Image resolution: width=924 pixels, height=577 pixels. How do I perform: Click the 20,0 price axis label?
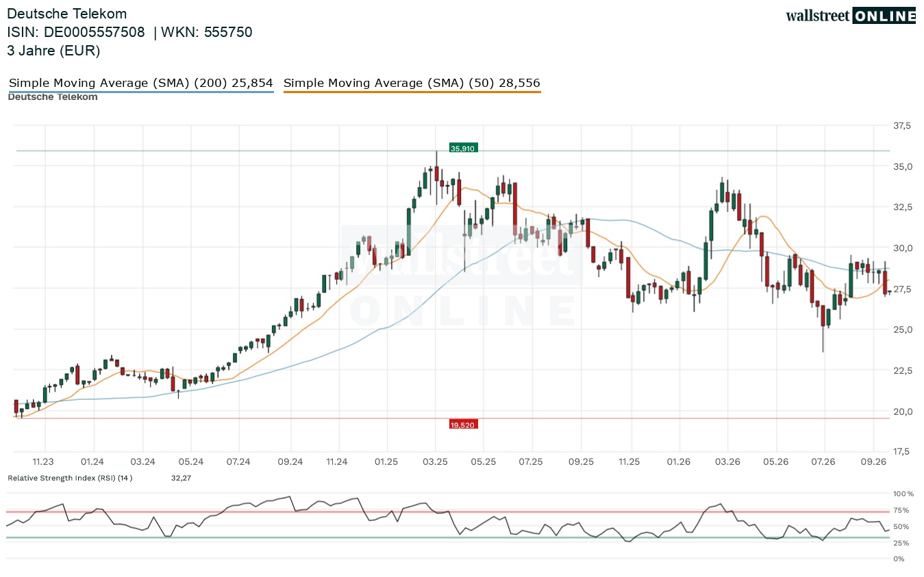pyautogui.click(x=902, y=411)
